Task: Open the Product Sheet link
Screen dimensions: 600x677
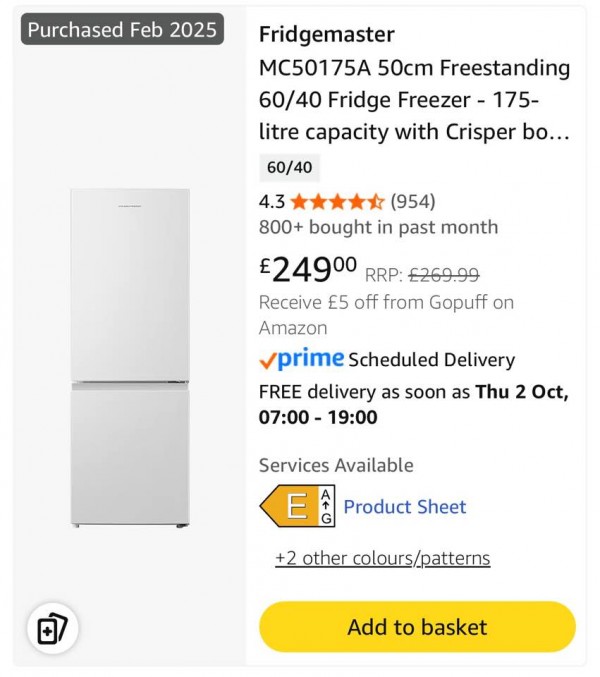Action: tap(405, 507)
